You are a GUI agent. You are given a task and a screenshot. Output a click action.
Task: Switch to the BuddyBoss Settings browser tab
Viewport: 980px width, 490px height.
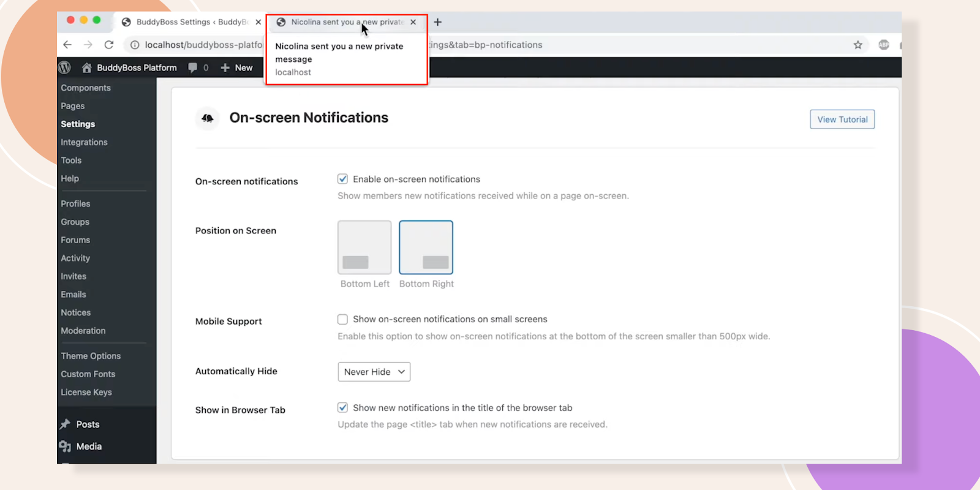coord(192,22)
